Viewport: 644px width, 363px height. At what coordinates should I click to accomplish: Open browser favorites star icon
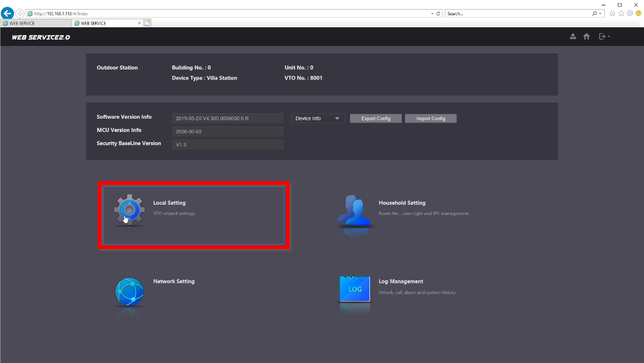(621, 13)
